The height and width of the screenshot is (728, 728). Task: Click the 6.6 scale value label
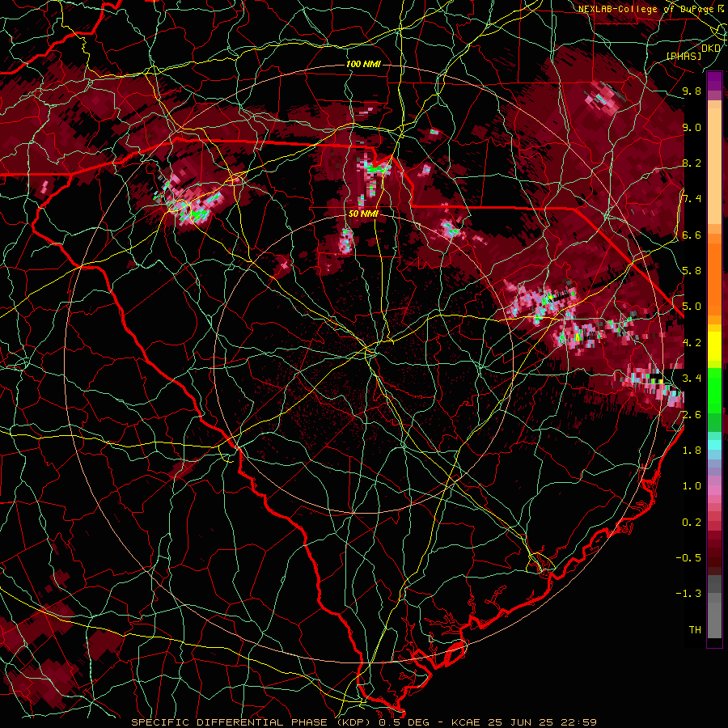[692, 235]
